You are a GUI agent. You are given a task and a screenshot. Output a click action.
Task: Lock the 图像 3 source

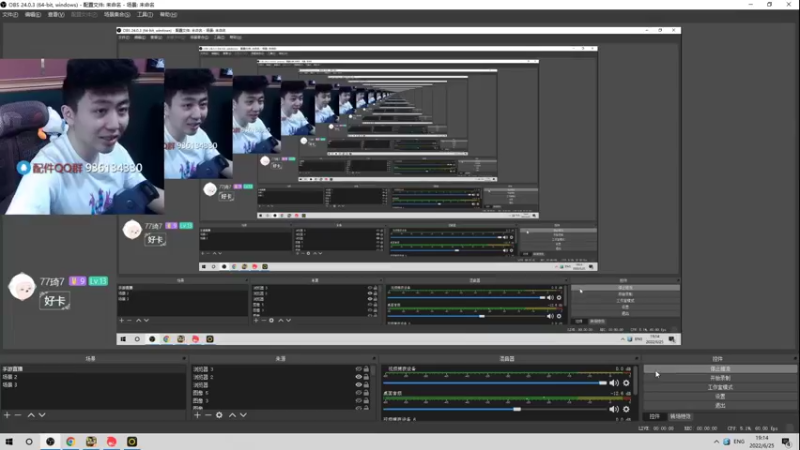click(x=366, y=401)
